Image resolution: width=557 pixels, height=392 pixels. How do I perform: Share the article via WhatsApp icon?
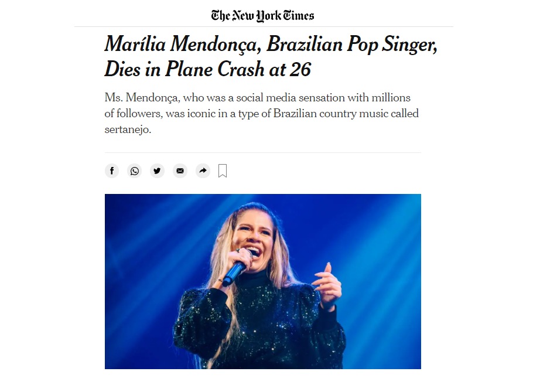tap(134, 171)
